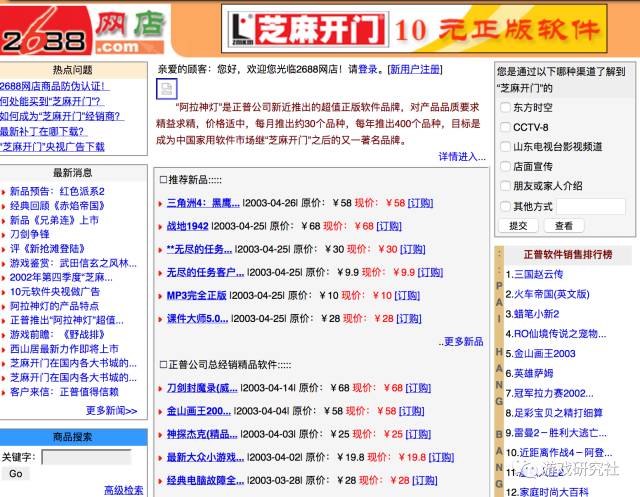Expand the ..更多新品 new products list
The width and height of the screenshot is (640, 497).
[461, 342]
